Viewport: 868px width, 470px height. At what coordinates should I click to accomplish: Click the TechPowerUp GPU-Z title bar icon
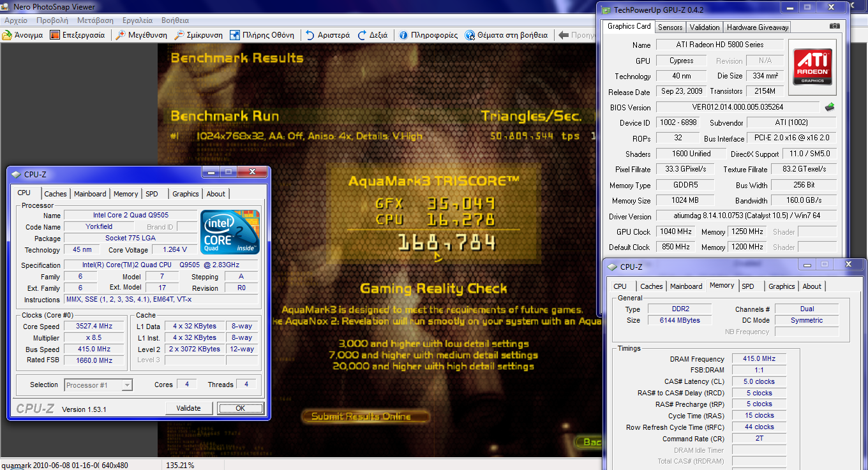tap(605, 10)
